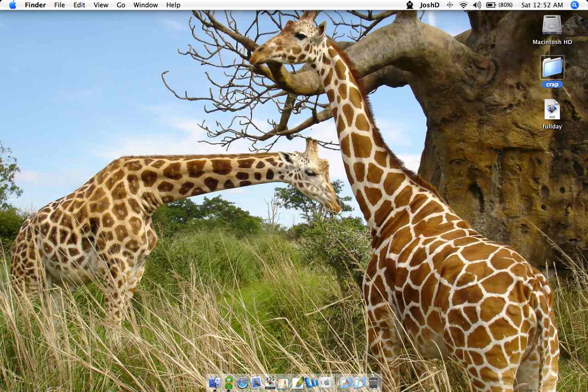
Task: Open the gray Apple icon in Dock
Action: click(325, 382)
